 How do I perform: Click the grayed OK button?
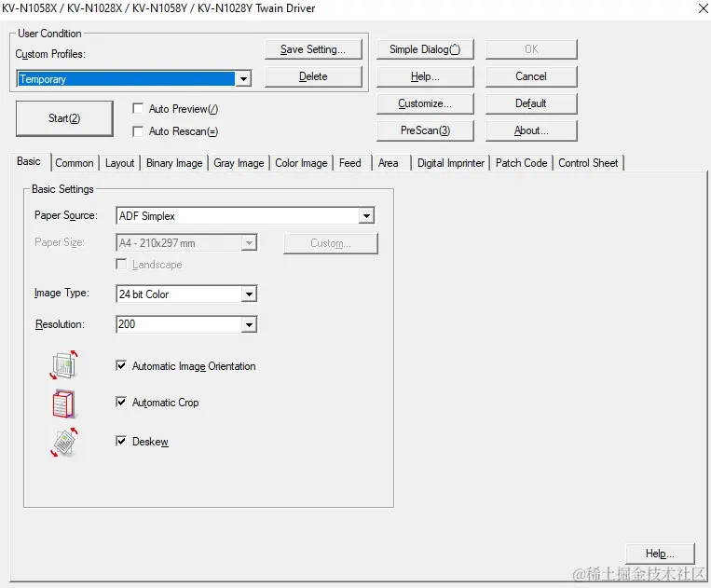click(x=531, y=49)
